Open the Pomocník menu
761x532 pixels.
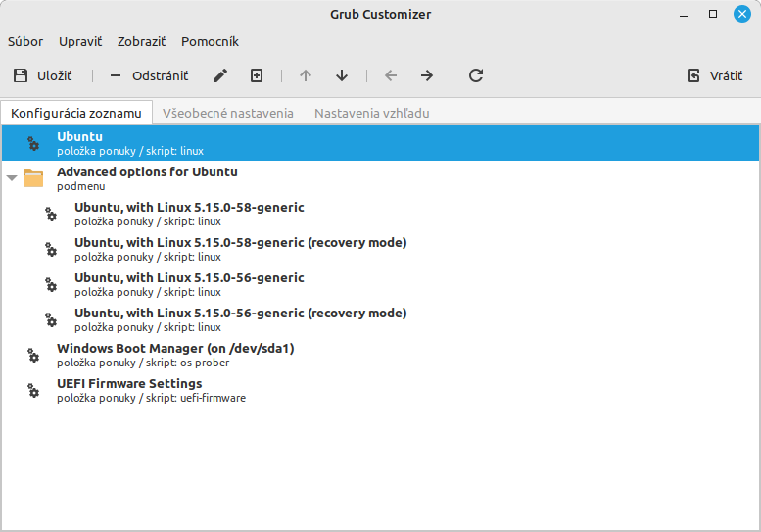click(210, 41)
